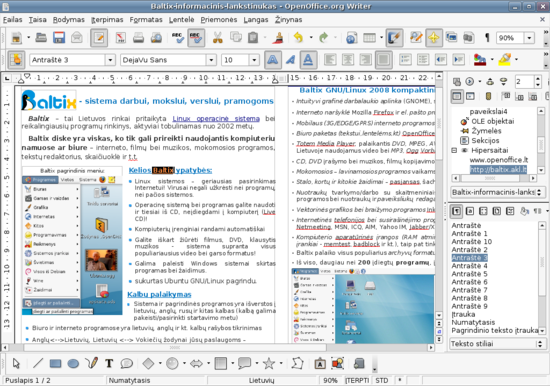Select the Rectangle drawing tool
Viewport: 550px width, 386px height.
pyautogui.click(x=55, y=363)
